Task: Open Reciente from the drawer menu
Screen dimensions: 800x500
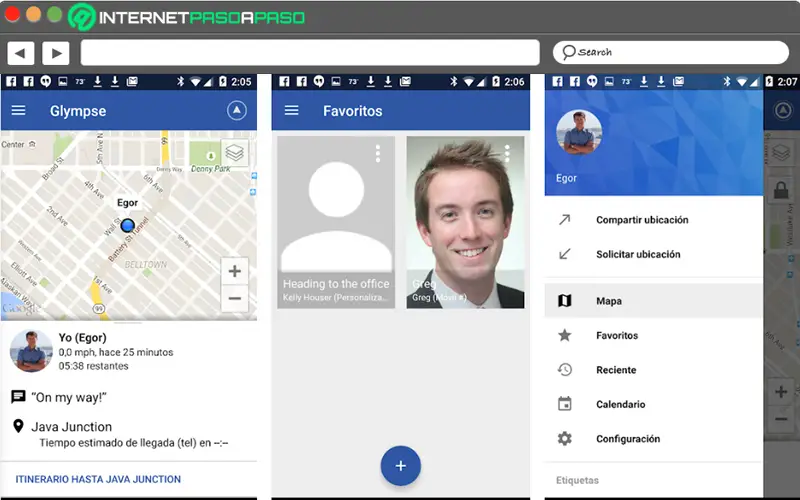Action: coord(654,370)
